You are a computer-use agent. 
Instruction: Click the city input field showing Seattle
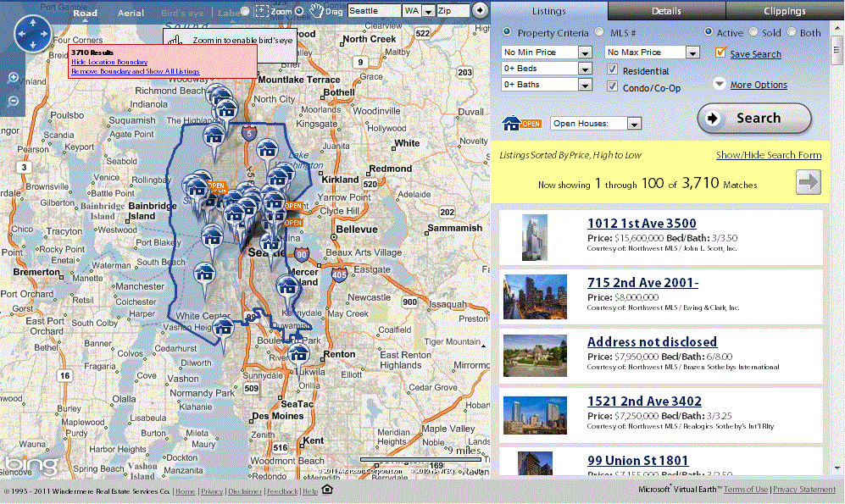(x=374, y=11)
